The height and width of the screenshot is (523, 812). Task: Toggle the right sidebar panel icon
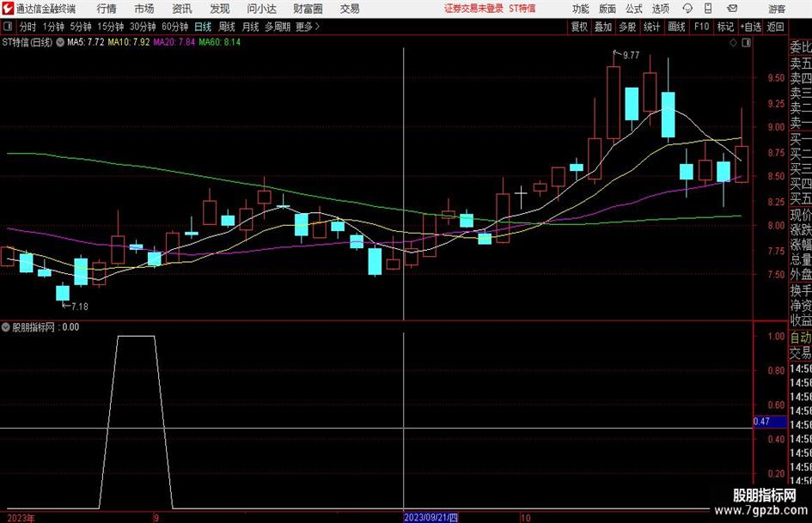(x=746, y=43)
